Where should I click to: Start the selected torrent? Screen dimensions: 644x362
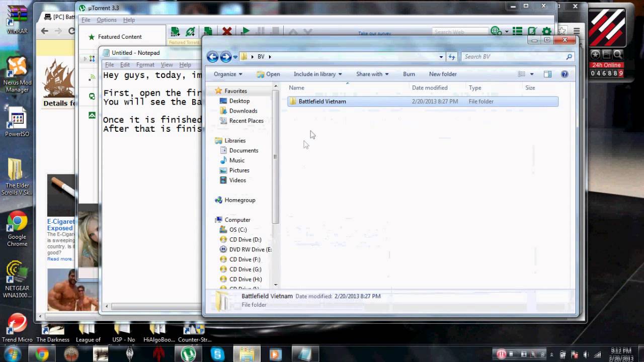[245, 31]
